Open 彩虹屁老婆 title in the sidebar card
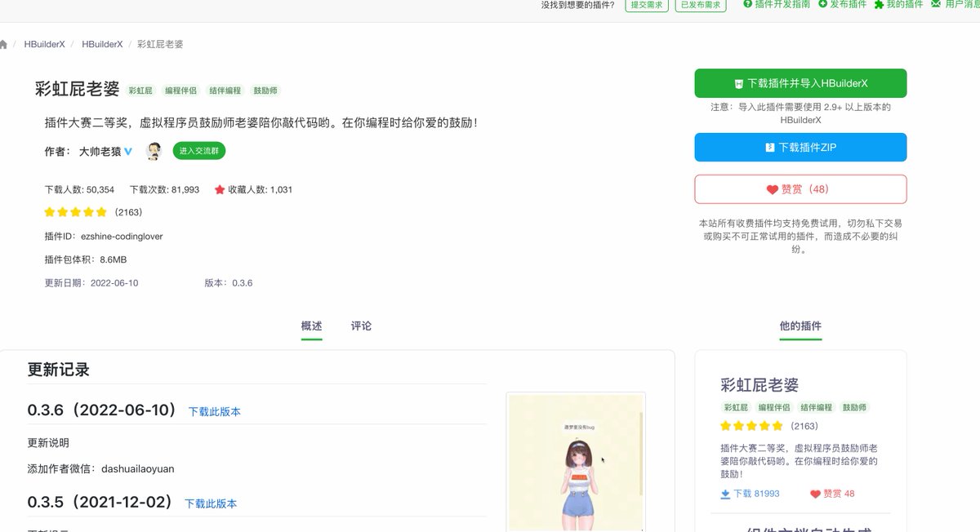This screenshot has width=980, height=532. [759, 385]
